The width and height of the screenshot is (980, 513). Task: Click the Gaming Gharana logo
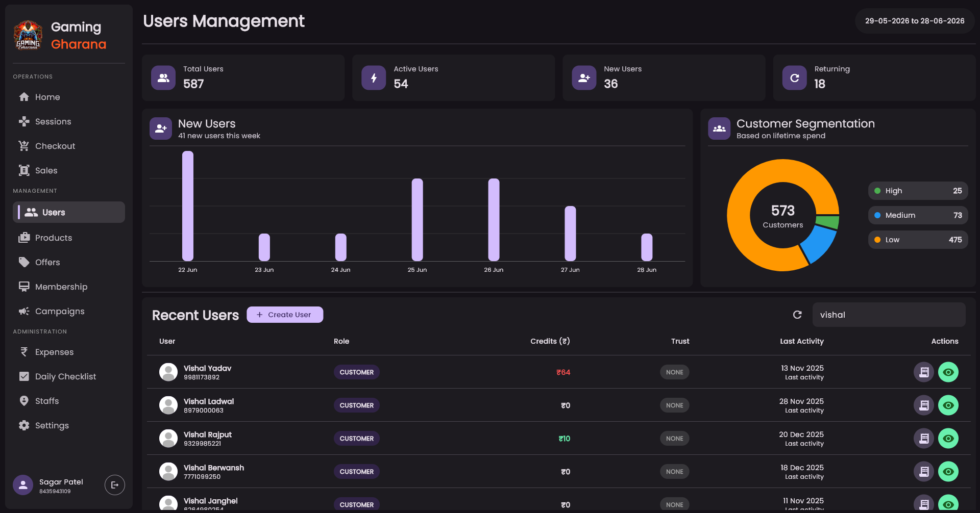[x=28, y=35]
